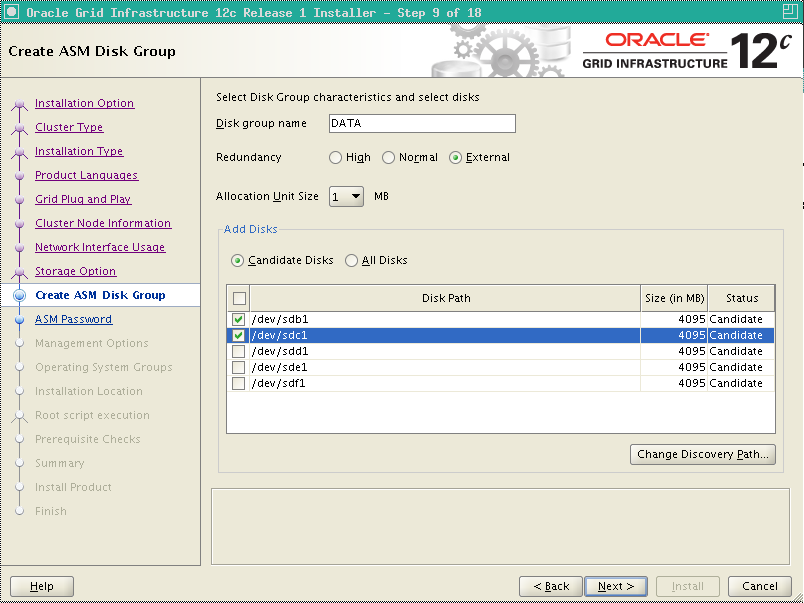The image size is (804, 603).
Task: Go to ASM Password step
Action: (73, 319)
